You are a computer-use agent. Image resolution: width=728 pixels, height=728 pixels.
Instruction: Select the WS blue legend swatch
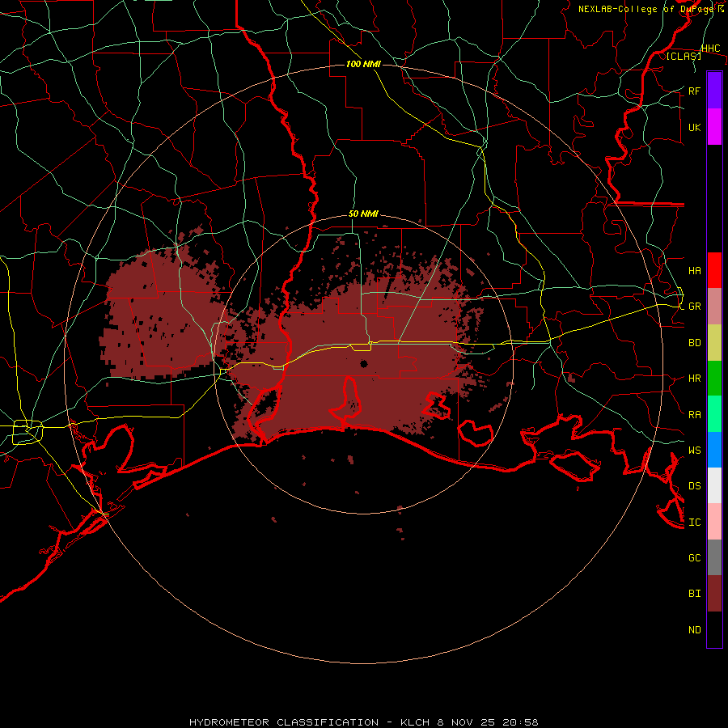point(714,450)
